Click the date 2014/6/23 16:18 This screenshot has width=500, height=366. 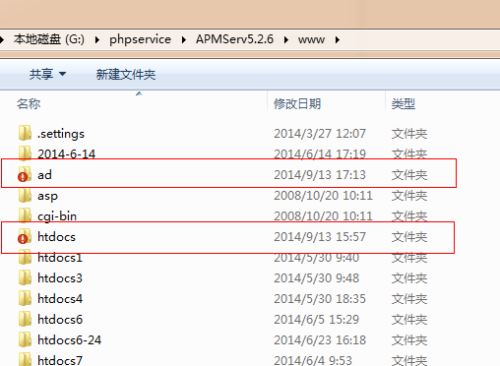(320, 340)
